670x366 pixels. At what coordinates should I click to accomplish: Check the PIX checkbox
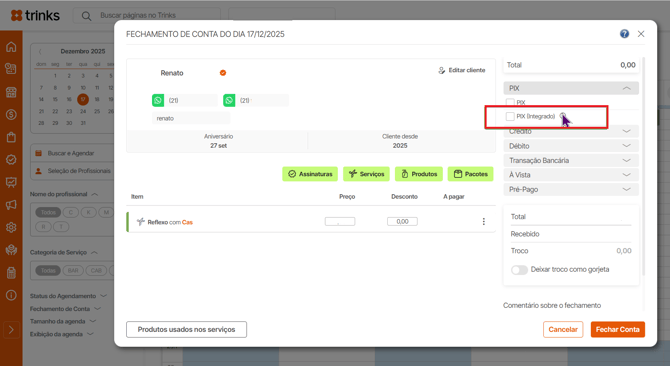(510, 102)
